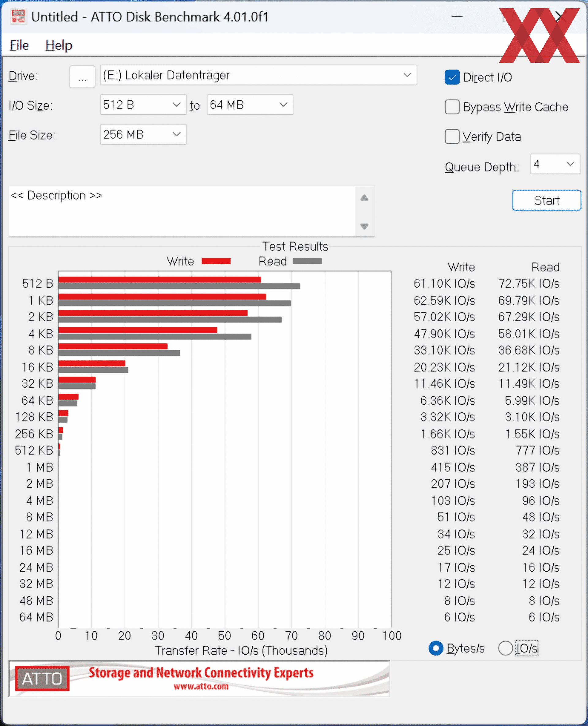
Task: Open the www.atto.com link in banner
Action: [x=201, y=687]
